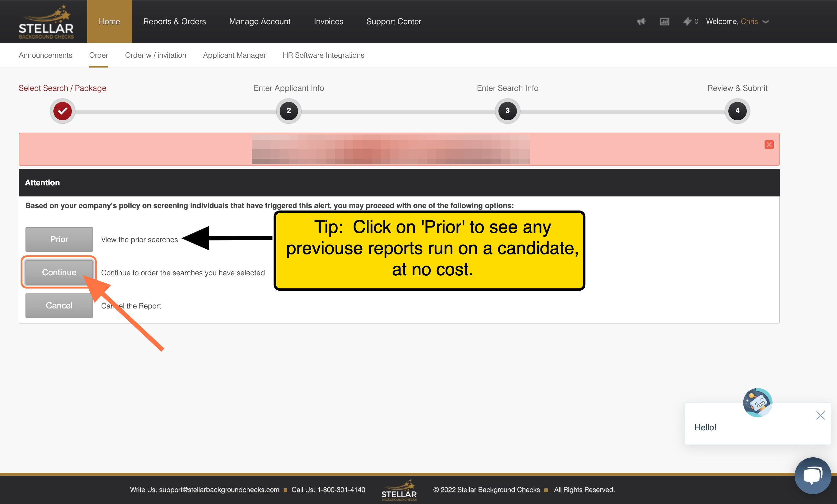Switch to Order w / invitation tab
This screenshot has height=504, width=837.
[x=156, y=55]
